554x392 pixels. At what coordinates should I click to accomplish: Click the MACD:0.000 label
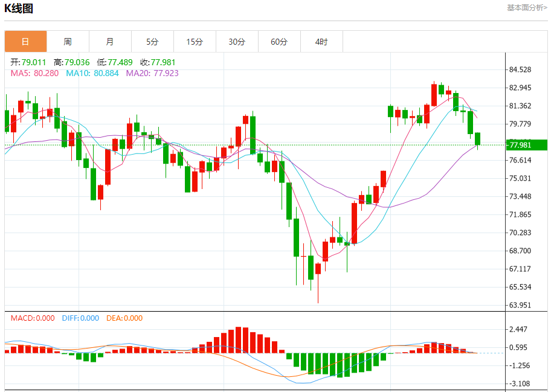[33, 318]
